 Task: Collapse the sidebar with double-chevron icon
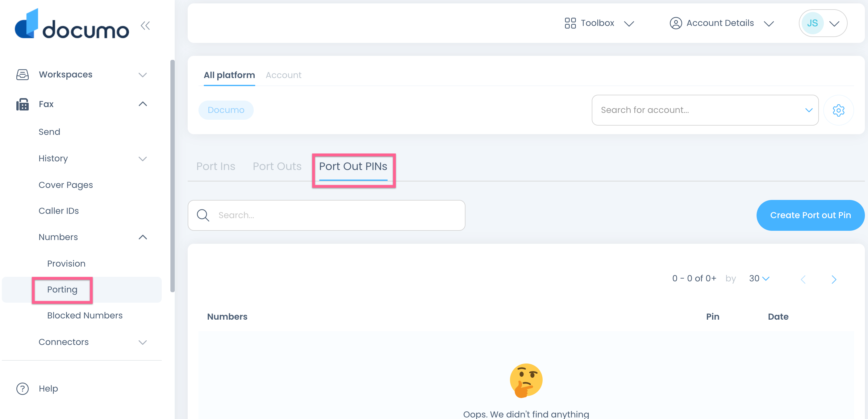tap(145, 26)
